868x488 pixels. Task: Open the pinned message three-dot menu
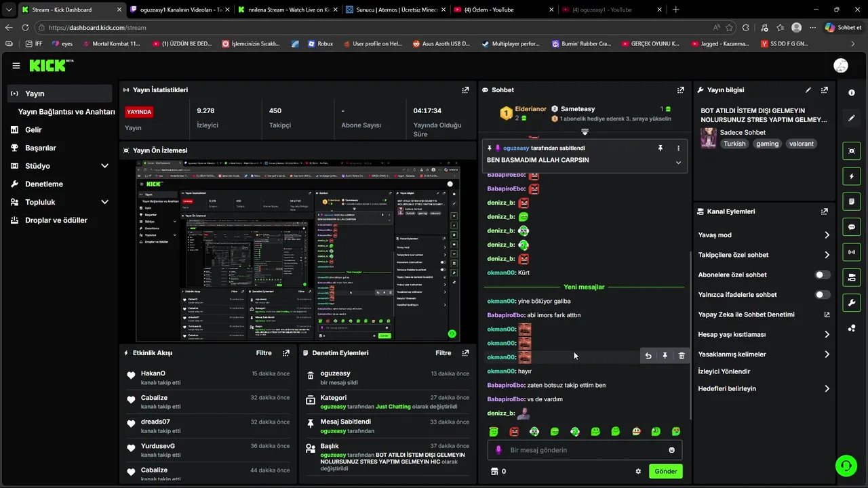678,148
